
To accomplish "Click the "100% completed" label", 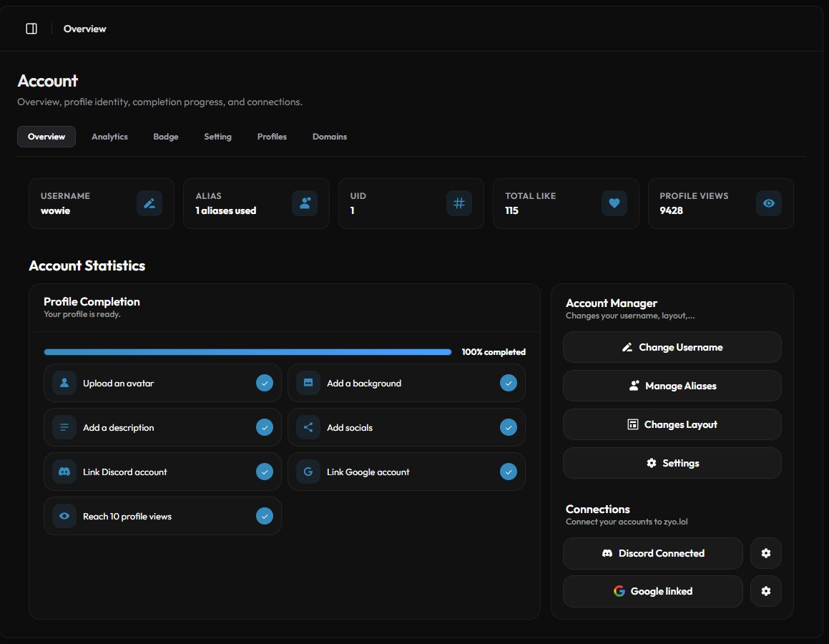I will point(494,352).
